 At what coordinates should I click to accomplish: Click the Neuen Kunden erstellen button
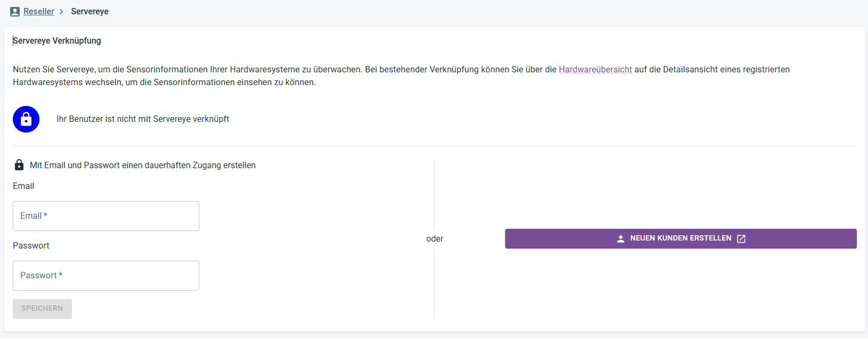[681, 239]
